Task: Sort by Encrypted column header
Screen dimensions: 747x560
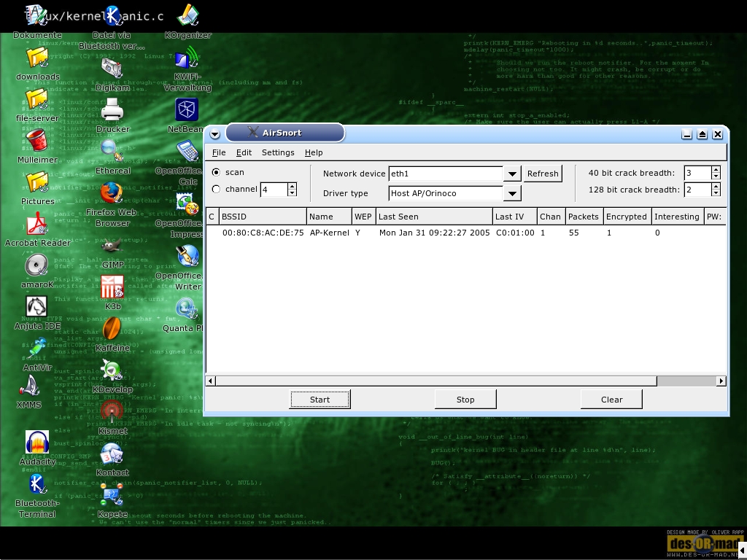Action: (627, 217)
